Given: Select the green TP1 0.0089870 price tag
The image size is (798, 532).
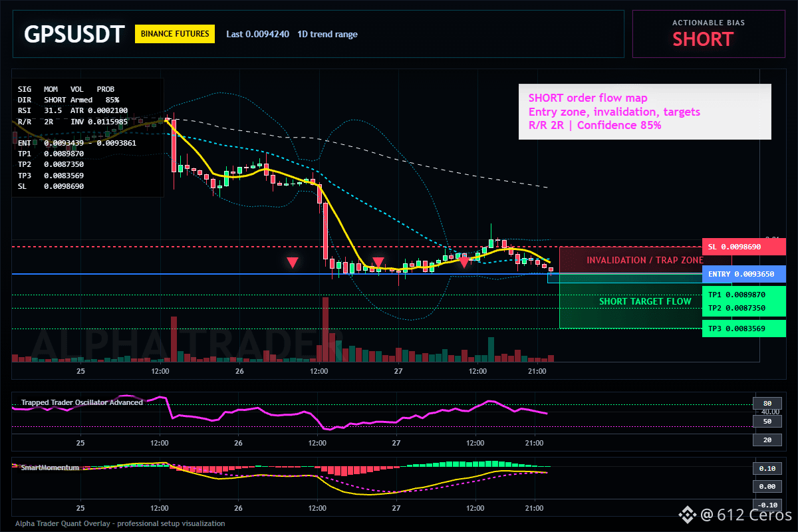Looking at the screenshot, I should pos(743,295).
